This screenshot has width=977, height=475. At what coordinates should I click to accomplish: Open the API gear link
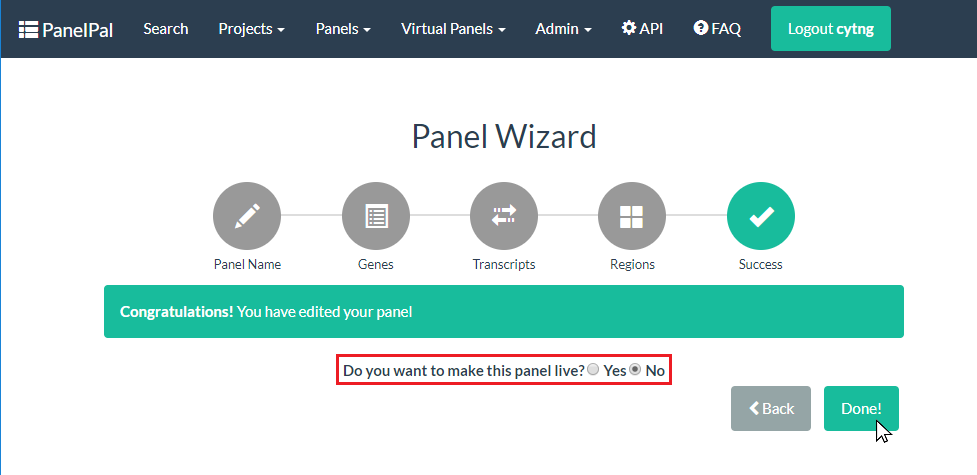click(x=642, y=29)
